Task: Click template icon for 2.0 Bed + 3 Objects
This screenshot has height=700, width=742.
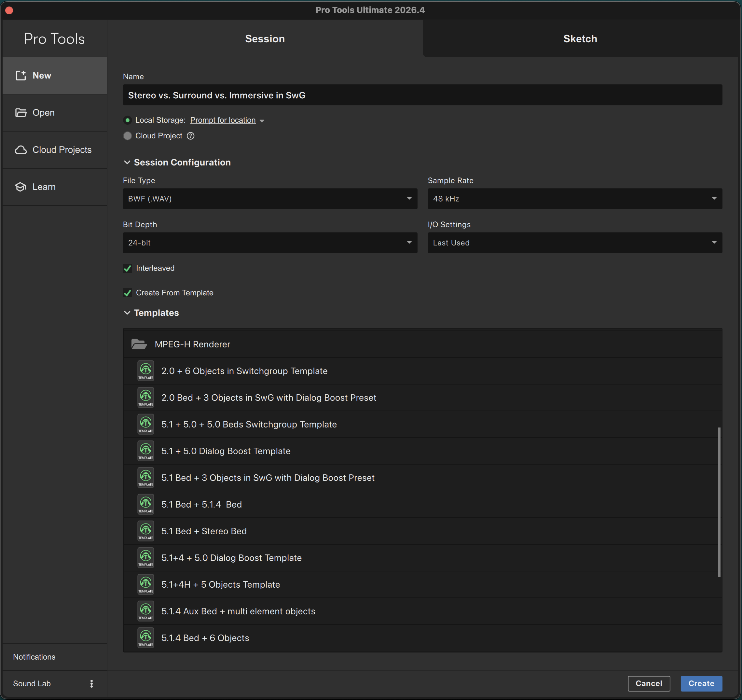Action: pos(145,398)
